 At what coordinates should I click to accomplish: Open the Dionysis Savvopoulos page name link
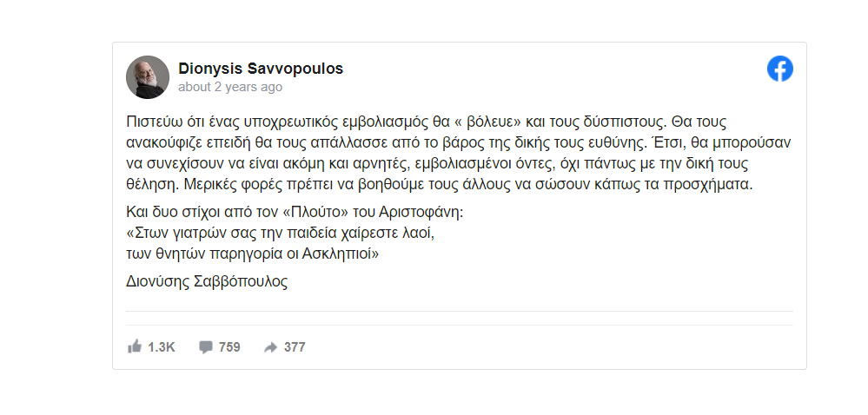pos(261,69)
